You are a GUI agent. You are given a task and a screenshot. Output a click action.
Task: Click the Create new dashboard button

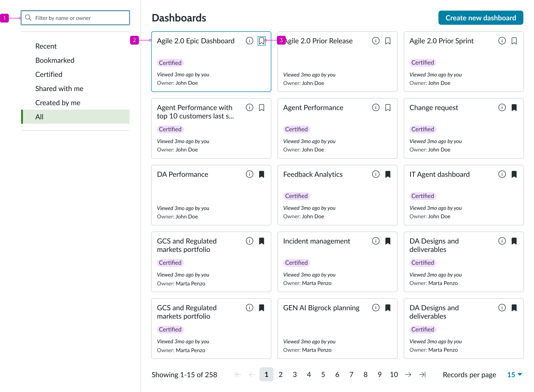[x=480, y=17]
